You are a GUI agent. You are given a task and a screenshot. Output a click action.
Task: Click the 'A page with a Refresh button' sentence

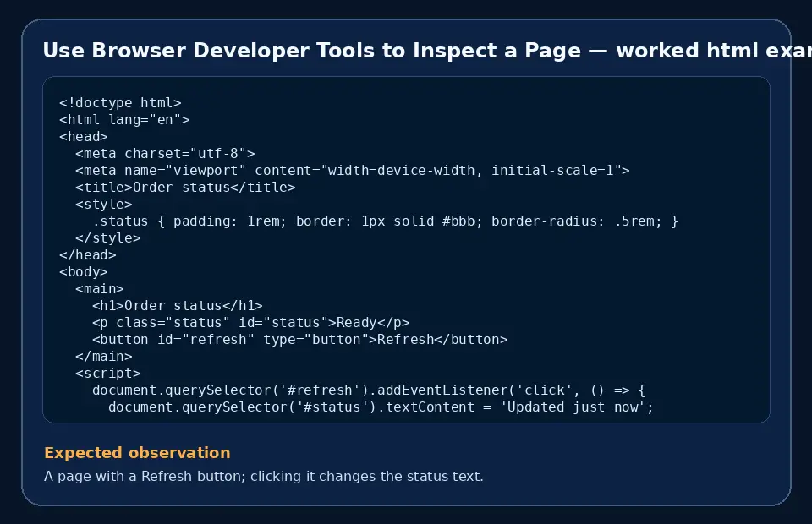[x=264, y=476]
